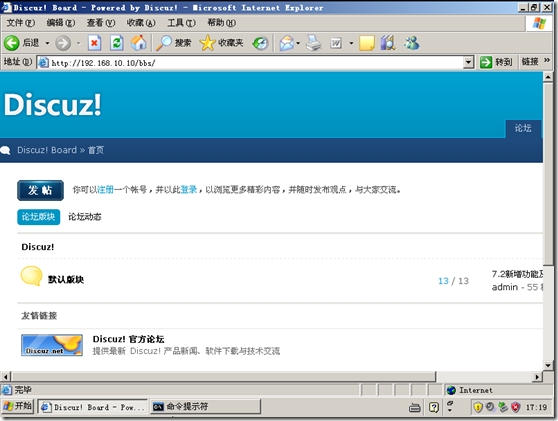Open the 文件(F) menu
This screenshot has width=558, height=421.
[21, 23]
